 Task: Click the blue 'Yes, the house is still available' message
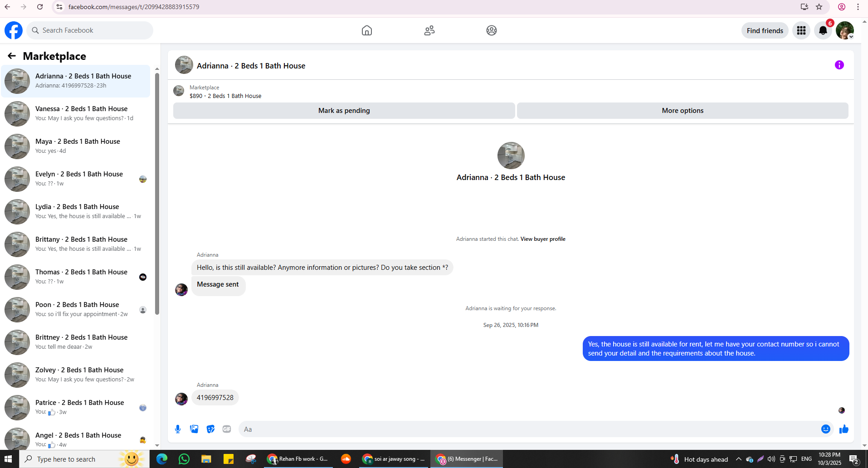pos(716,349)
